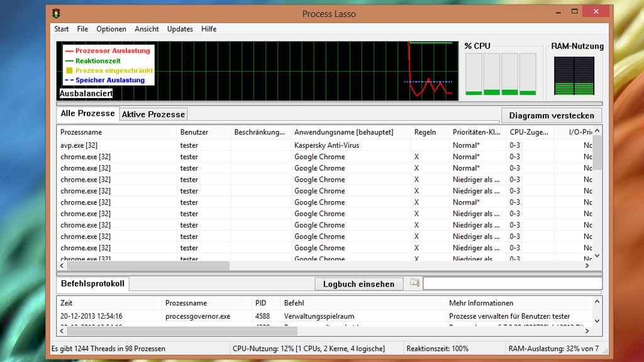This screenshot has height=362, width=644.
Task: Click the Process Lasso traffic light icon
Action: click(56, 14)
